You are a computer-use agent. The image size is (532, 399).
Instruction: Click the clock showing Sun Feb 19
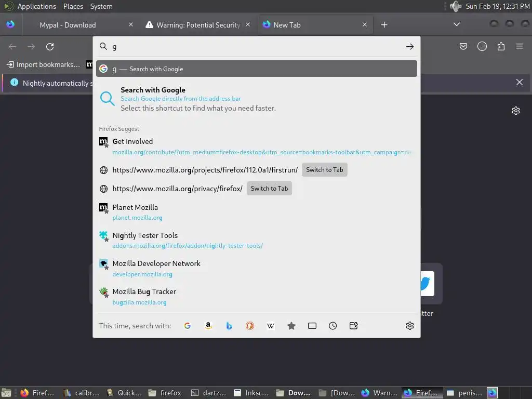point(497,6)
